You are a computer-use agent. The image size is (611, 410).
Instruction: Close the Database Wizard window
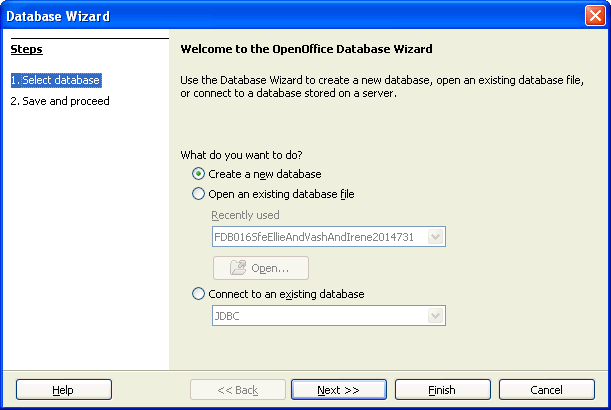pos(595,16)
